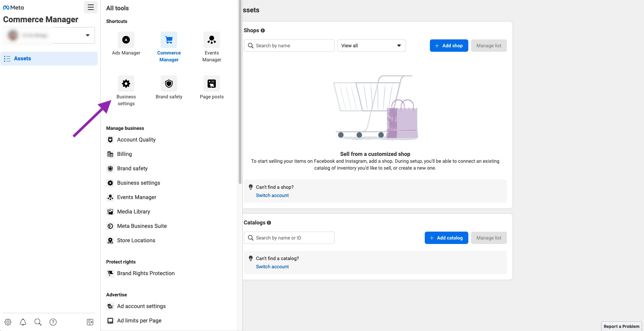Click the shops Search by name field
Image resolution: width=644 pixels, height=331 pixels.
[289, 46]
